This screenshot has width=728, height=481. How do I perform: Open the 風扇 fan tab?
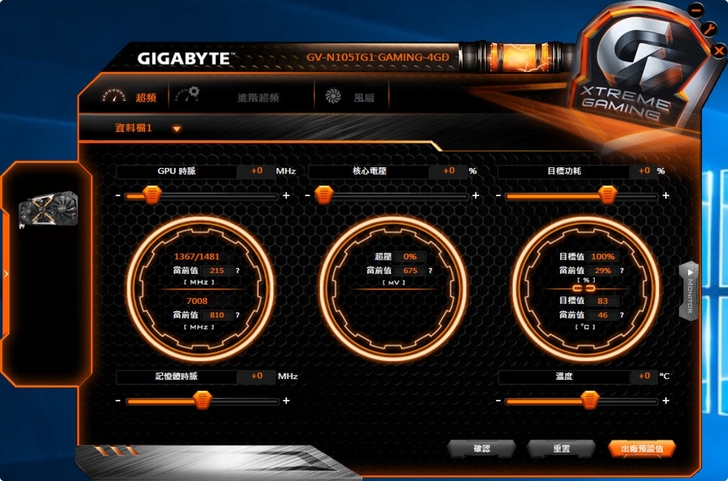coord(364,98)
